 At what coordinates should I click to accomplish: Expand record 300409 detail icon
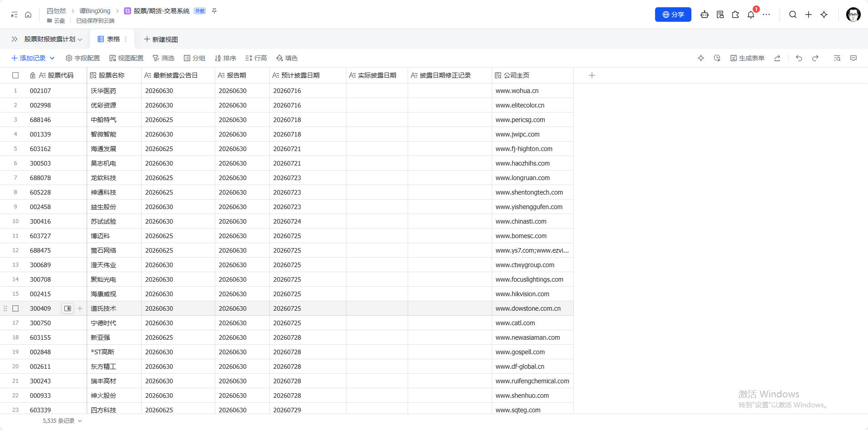[68, 308]
